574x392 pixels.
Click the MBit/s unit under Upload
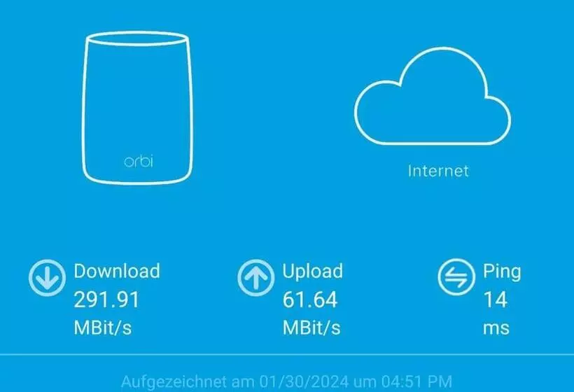311,327
